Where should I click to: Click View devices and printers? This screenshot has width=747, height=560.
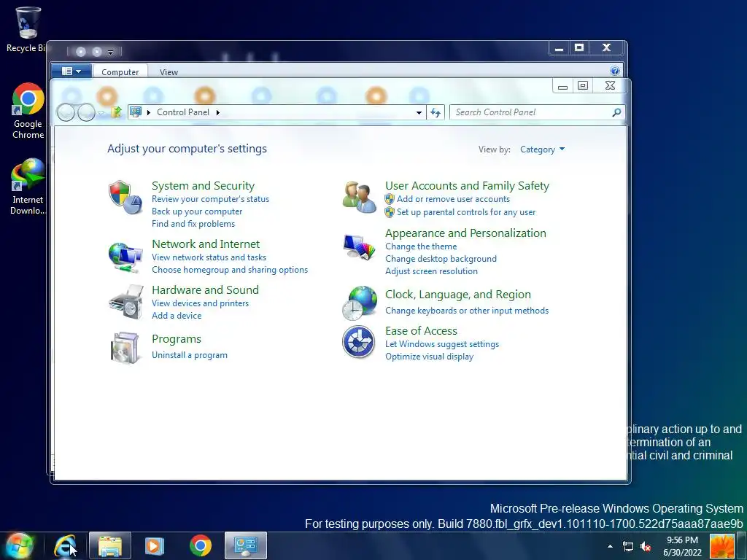200,303
